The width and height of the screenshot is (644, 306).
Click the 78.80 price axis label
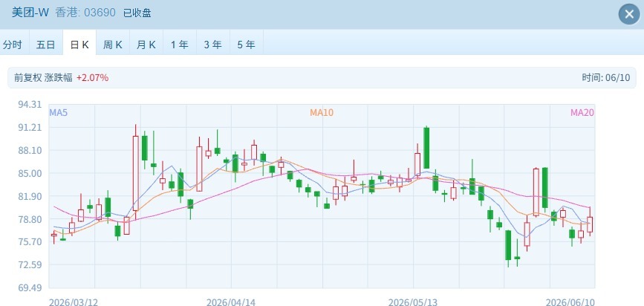pyautogui.click(x=30, y=219)
